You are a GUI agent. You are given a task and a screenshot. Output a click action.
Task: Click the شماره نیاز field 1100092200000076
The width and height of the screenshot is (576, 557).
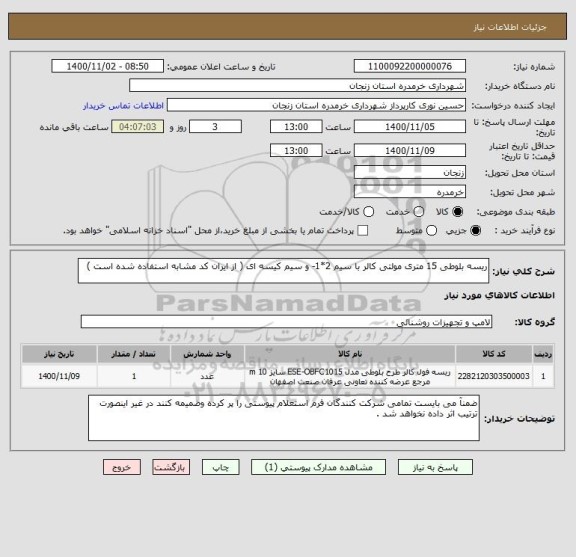[x=410, y=67]
